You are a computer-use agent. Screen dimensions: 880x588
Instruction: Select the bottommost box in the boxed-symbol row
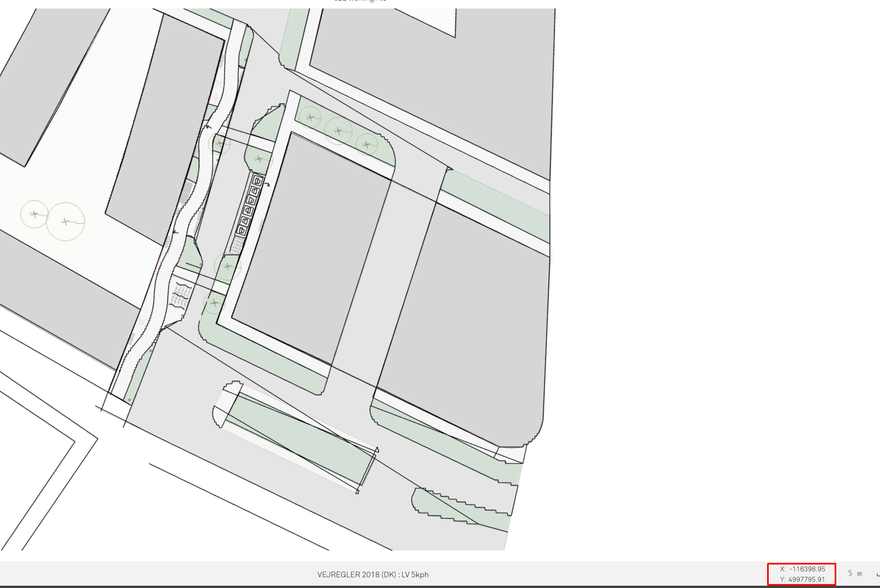(241, 230)
